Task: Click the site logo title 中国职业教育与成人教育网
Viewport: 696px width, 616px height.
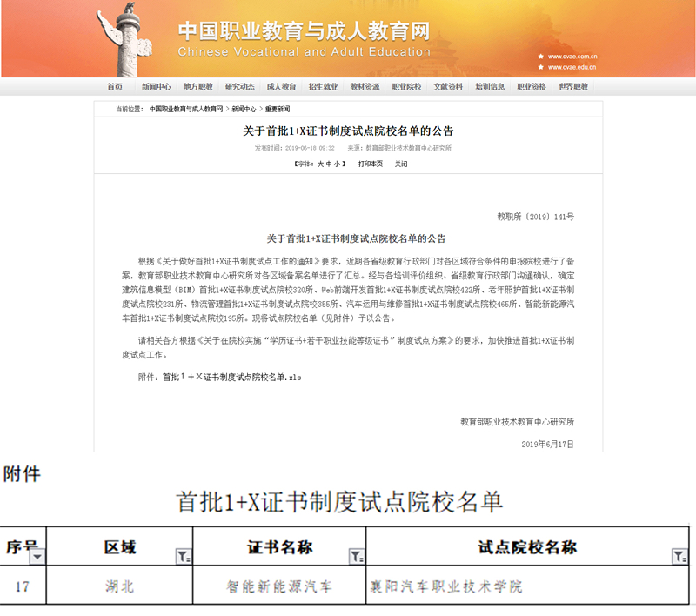Action: (304, 32)
